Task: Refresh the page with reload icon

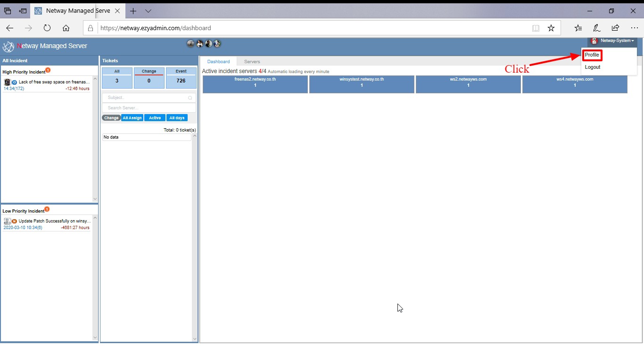Action: tap(47, 28)
